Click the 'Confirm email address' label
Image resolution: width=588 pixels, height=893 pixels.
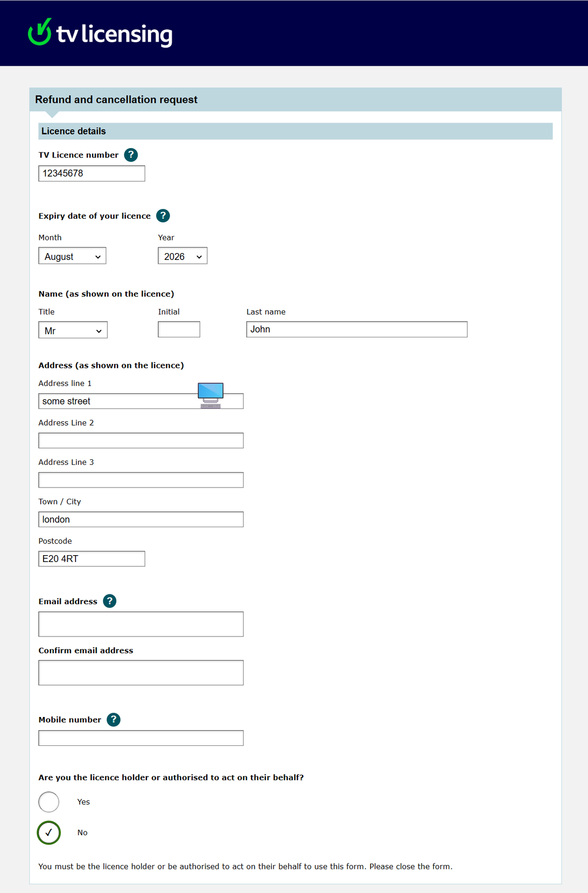point(86,650)
